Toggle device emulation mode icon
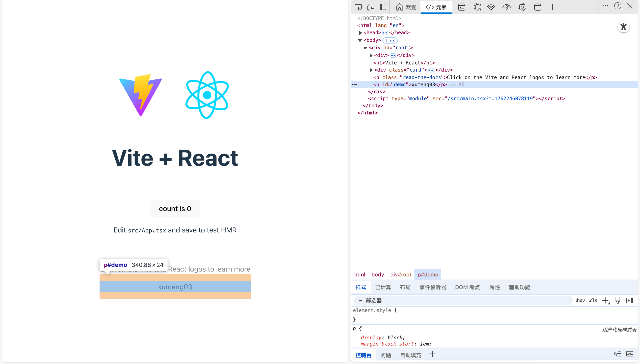The height and width of the screenshot is (364, 640). pyautogui.click(x=370, y=7)
